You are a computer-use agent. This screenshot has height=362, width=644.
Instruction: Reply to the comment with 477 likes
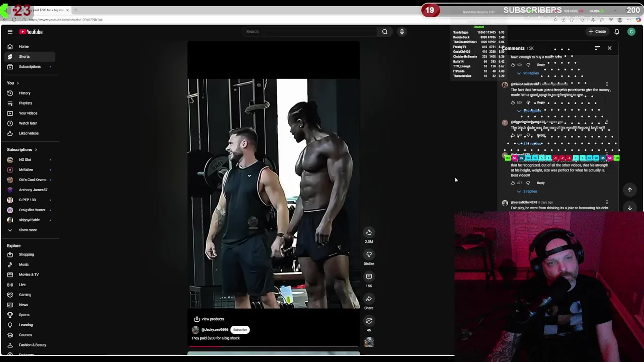point(541,183)
